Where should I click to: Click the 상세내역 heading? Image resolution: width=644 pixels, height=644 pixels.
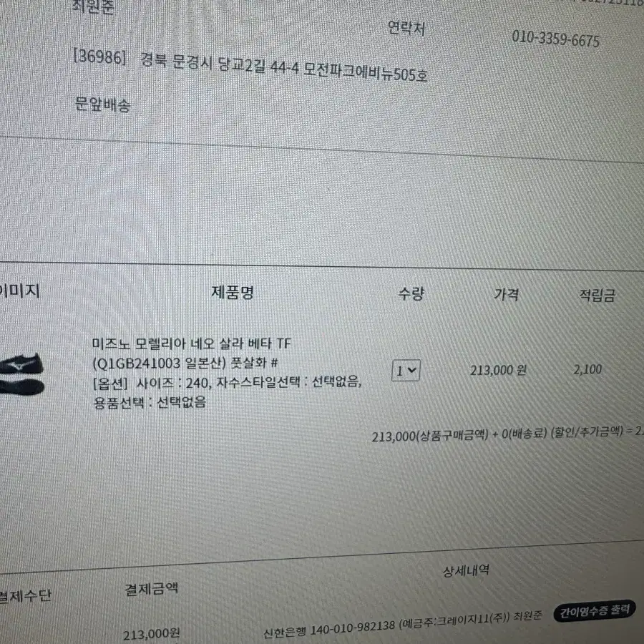click(466, 570)
